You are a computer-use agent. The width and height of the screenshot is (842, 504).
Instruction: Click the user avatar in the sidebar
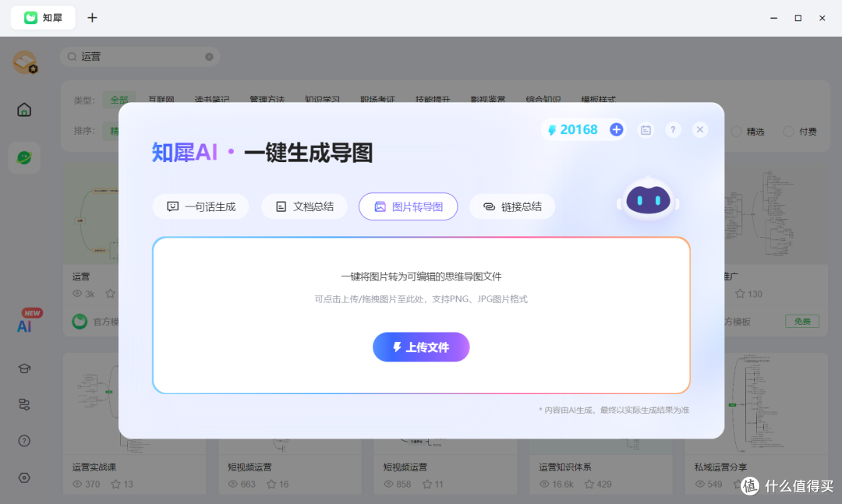[25, 62]
